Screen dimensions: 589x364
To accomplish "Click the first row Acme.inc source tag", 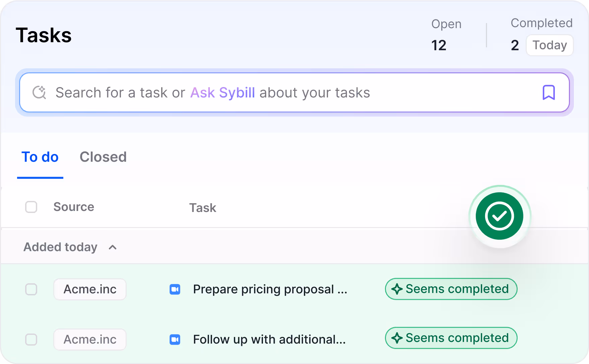I will (90, 289).
